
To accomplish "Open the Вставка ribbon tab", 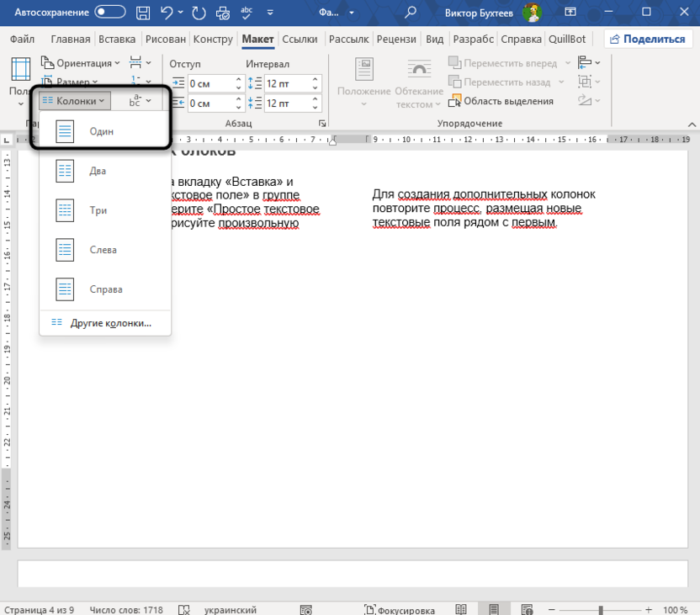I will pos(117,40).
